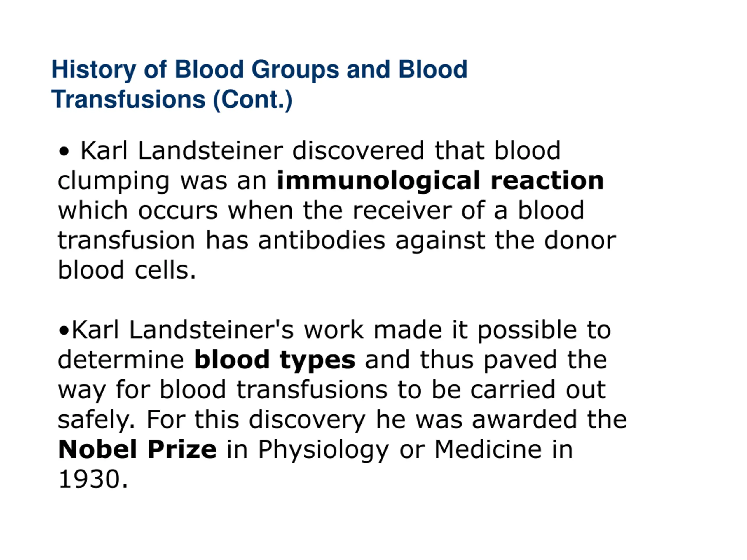
Task: Click the word 'Medicine' near the bottom
Action: click(488, 450)
